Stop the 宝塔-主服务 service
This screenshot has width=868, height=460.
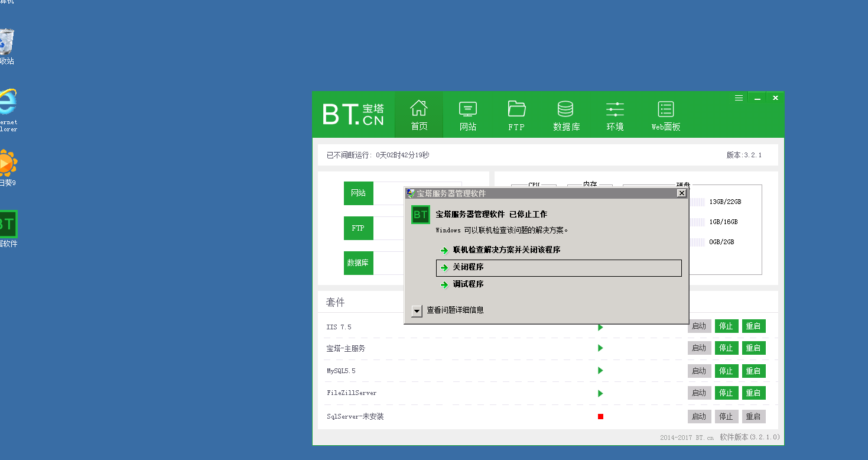pos(726,348)
